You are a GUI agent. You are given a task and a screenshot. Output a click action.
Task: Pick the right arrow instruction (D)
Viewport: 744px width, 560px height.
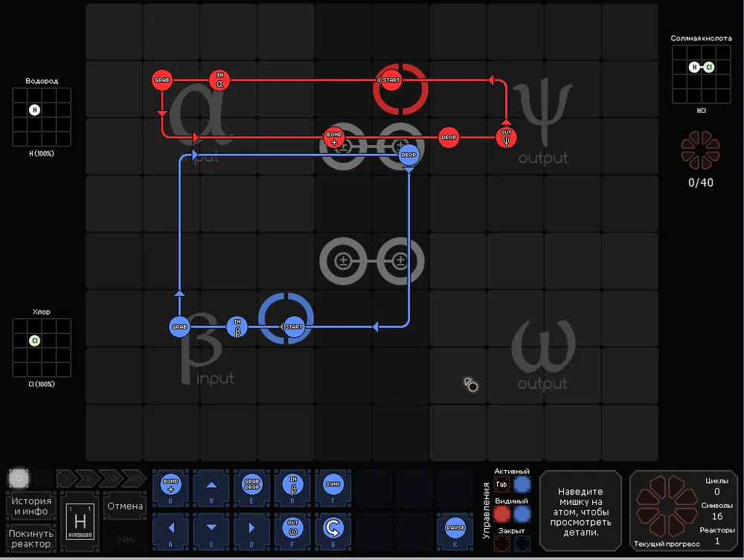252,530
